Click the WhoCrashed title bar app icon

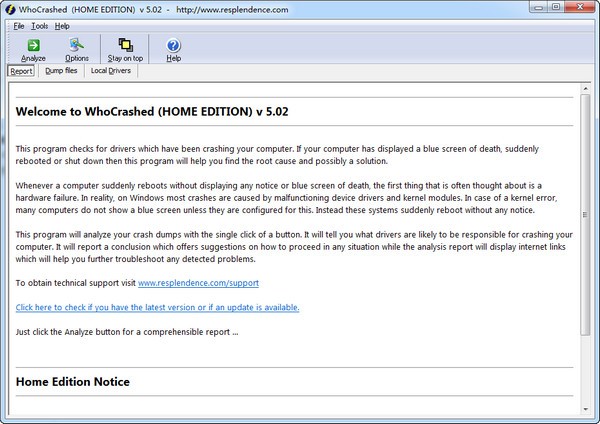coord(10,9)
